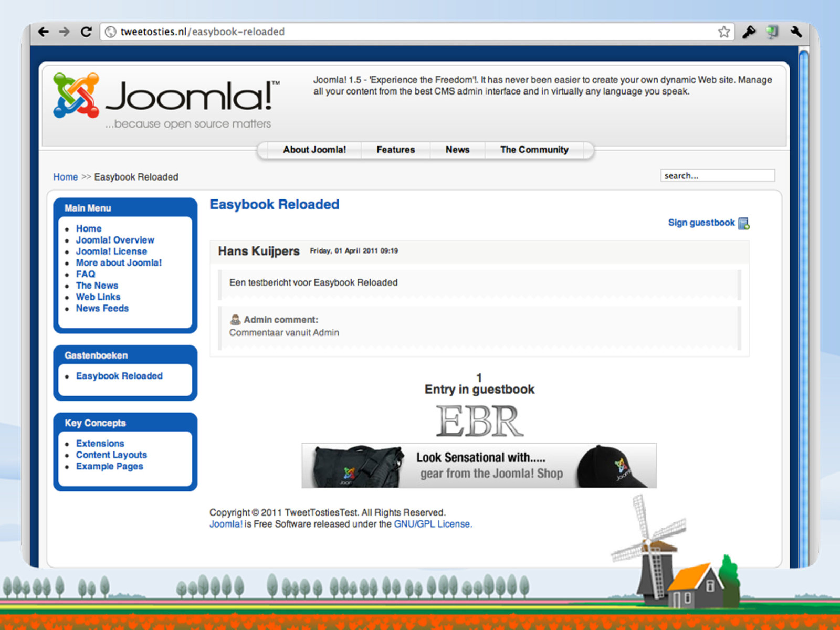Click the Copyright 2011 TweetTostiesTest text
Screen dimensions: 840x630
pos(328,512)
